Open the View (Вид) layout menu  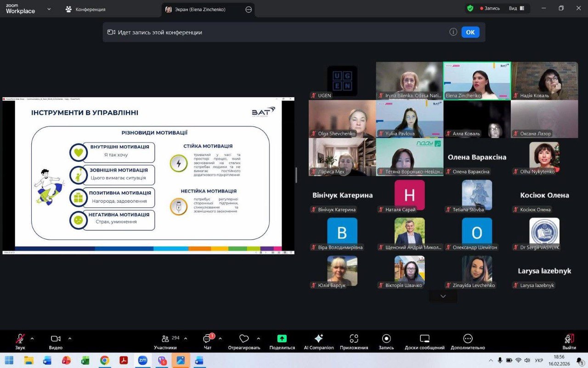point(516,8)
